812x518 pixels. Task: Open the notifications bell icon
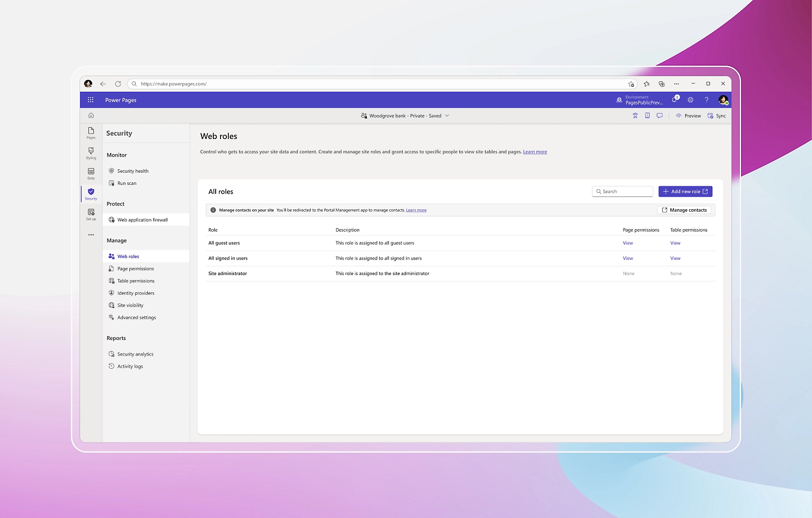point(675,100)
